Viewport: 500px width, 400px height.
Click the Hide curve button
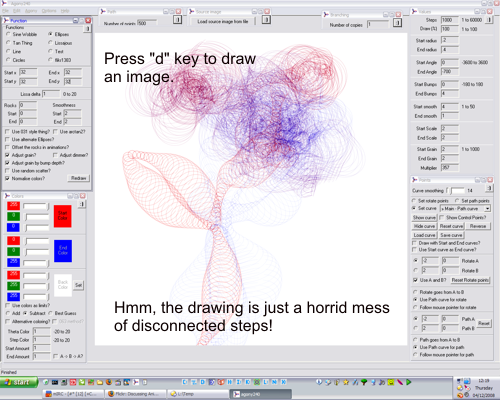coord(424,226)
